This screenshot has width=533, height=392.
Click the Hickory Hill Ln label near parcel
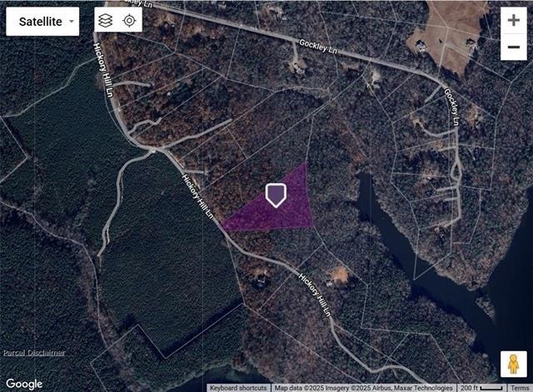pyautogui.click(x=197, y=196)
